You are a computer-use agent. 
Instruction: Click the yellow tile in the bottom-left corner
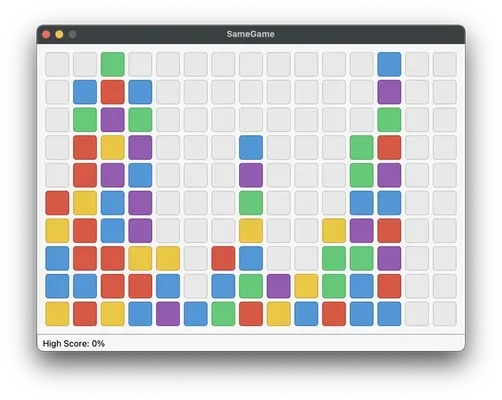[57, 314]
